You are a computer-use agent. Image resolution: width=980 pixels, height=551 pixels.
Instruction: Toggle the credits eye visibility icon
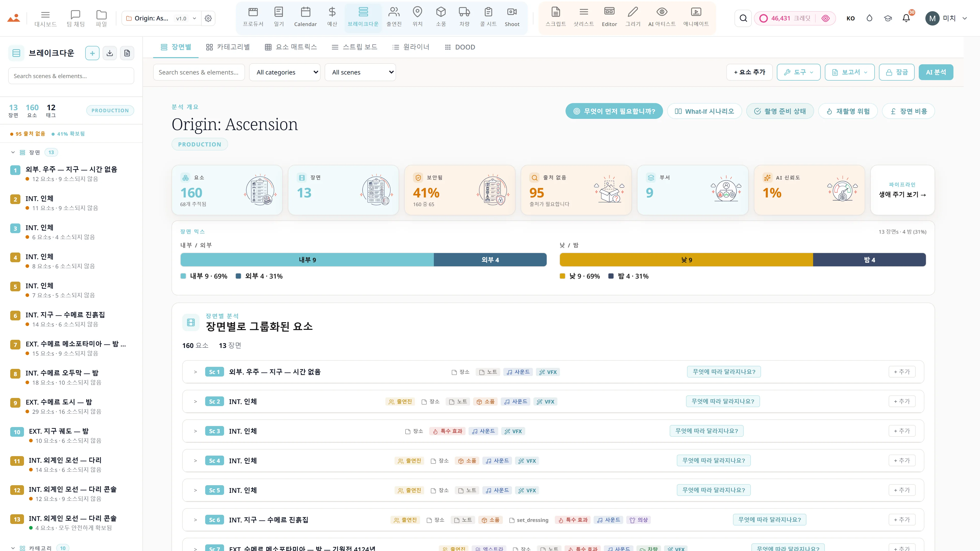pos(826,18)
